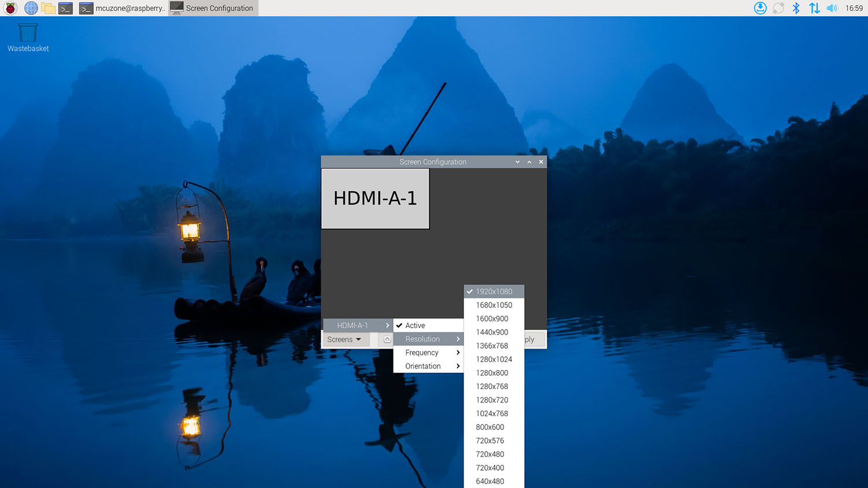868x488 pixels.
Task: Expand the Orientation submenu
Action: tap(429, 366)
